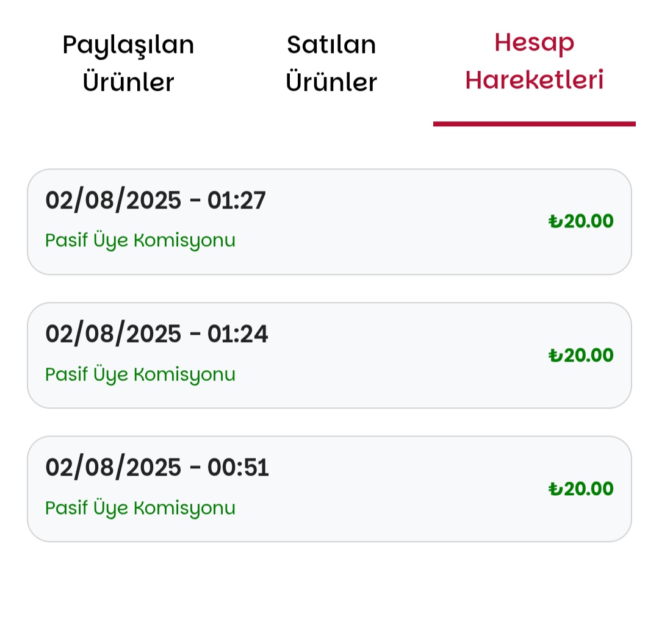Click the lira symbol in the third card
This screenshot has height=644, width=659.
555,489
